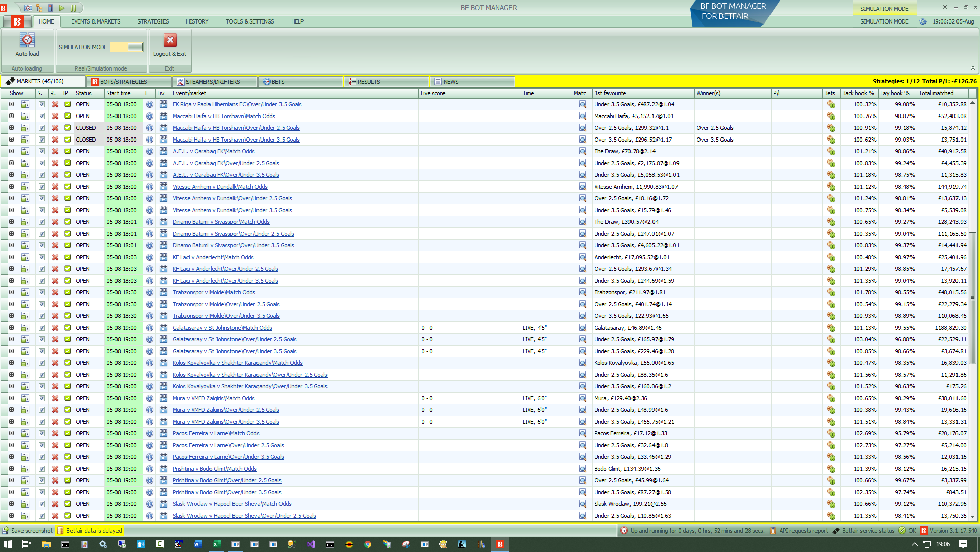Expand Pacos Ferreira v Larne Match Odds row

[x=11, y=433]
